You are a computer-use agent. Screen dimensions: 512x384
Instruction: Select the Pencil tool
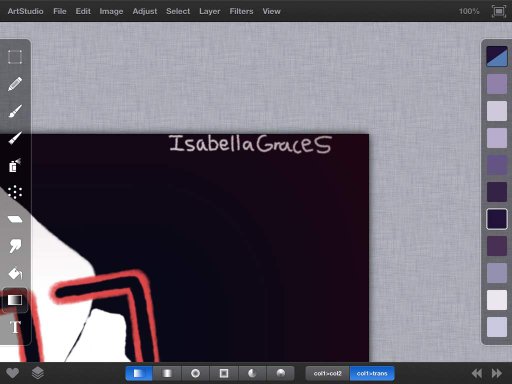point(15,84)
